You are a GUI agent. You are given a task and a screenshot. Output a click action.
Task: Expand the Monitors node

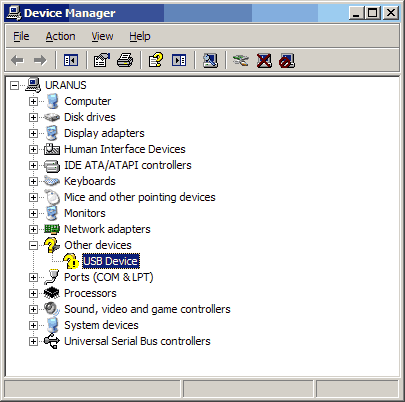tap(33, 213)
